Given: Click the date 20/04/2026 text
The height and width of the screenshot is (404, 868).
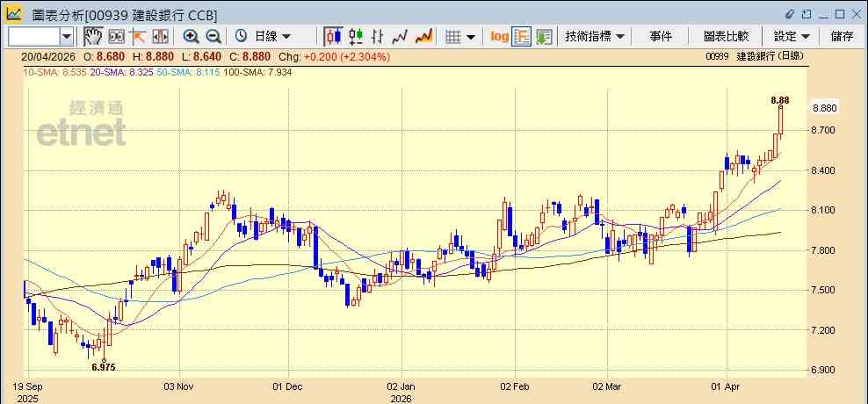Looking at the screenshot, I should 50,56.
